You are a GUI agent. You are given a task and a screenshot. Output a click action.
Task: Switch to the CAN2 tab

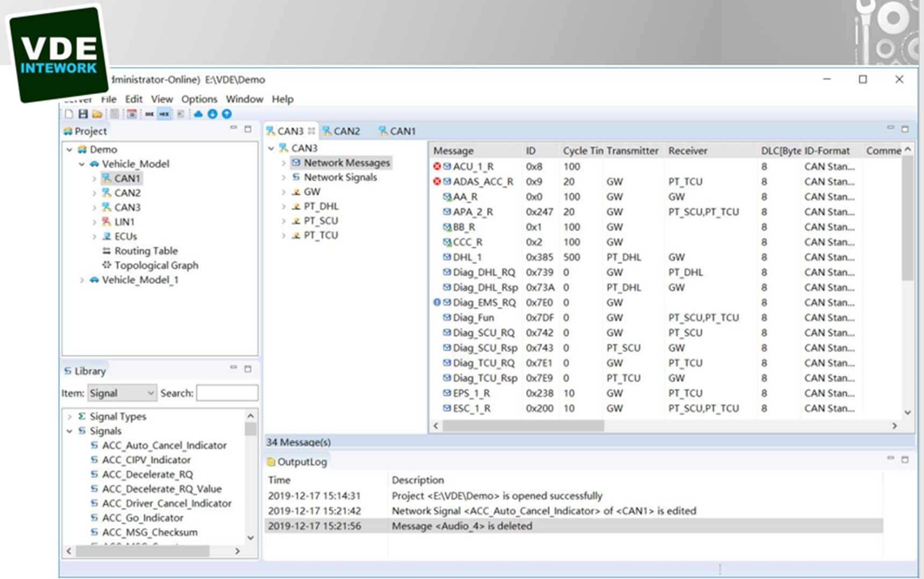[341, 131]
